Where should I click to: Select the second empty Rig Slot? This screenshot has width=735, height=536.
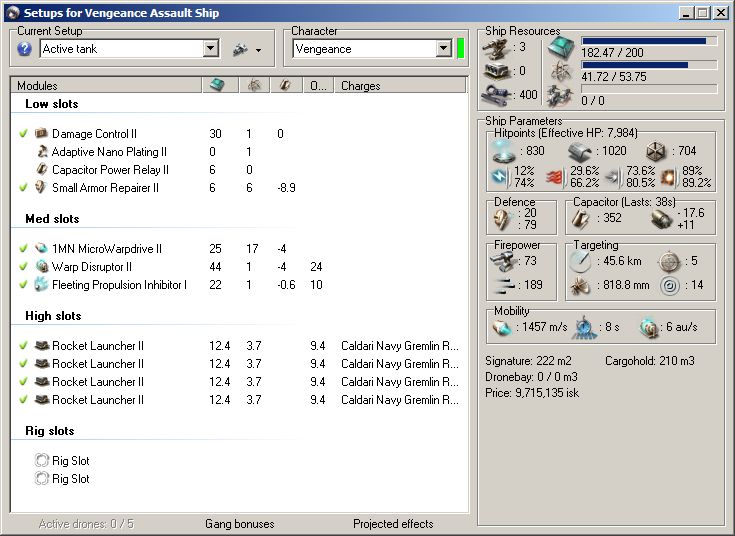point(62,479)
